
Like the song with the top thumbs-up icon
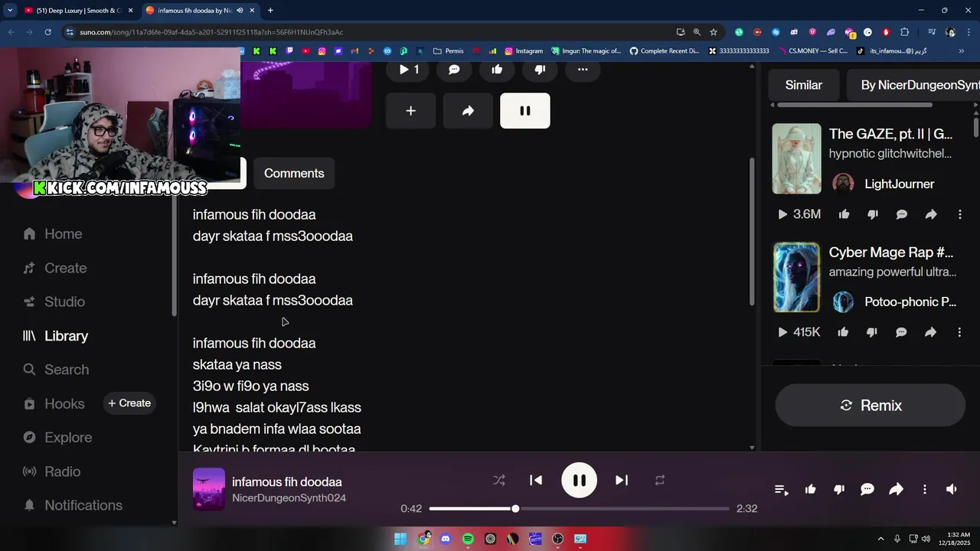(x=497, y=70)
